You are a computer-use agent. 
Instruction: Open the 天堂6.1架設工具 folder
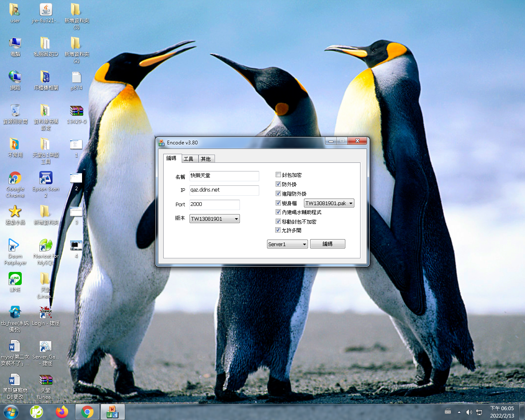pyautogui.click(x=46, y=151)
